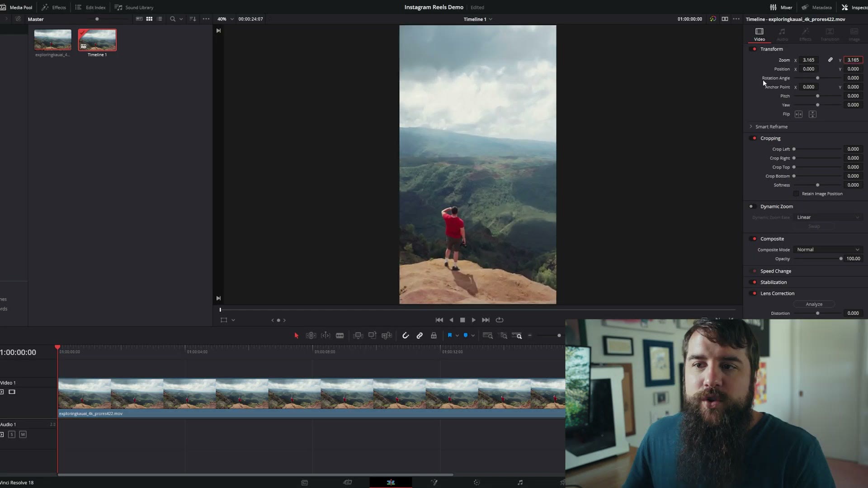Open the flag color dropdown arrow
This screenshot has height=488, width=868.
pos(457,335)
